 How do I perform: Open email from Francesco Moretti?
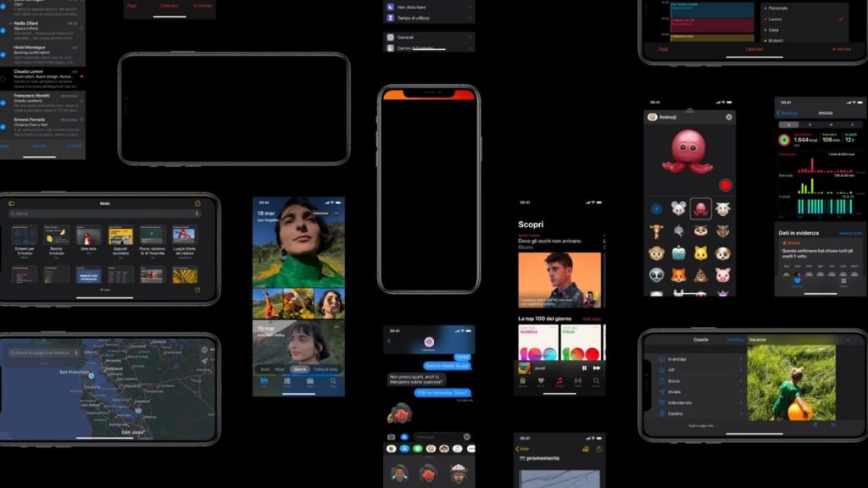(42, 103)
